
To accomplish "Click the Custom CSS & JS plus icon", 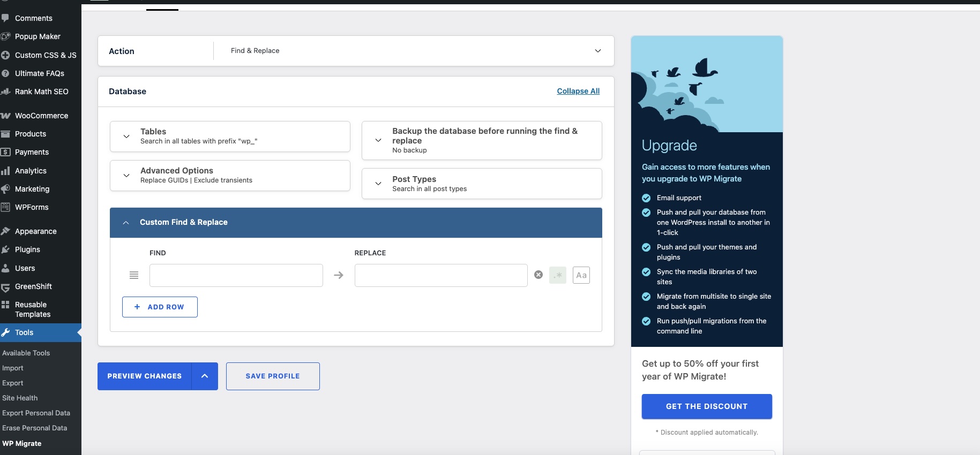I will (x=5, y=55).
